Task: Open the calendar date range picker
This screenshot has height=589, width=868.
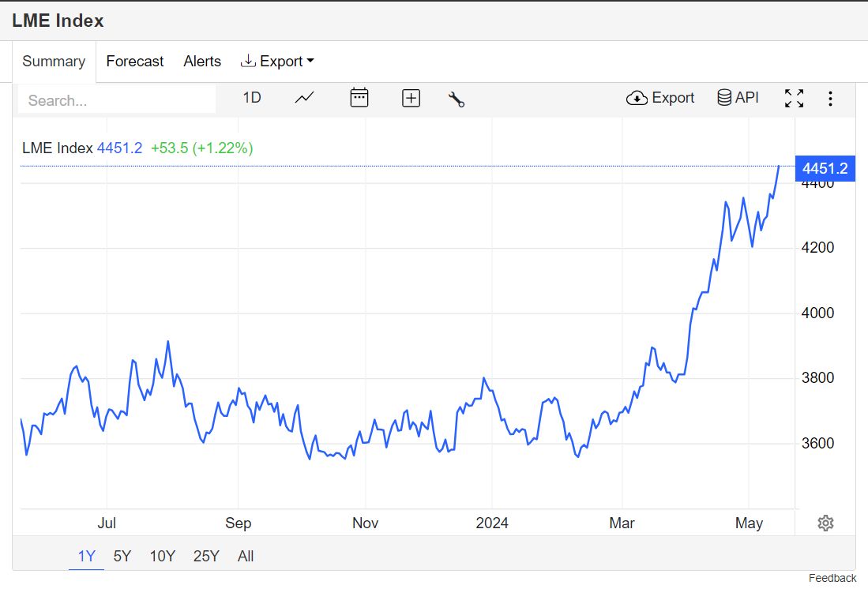Action: (359, 98)
